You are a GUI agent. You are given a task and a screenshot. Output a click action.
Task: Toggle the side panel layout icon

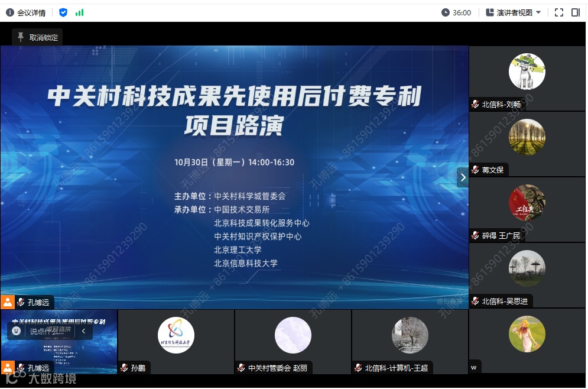point(576,13)
